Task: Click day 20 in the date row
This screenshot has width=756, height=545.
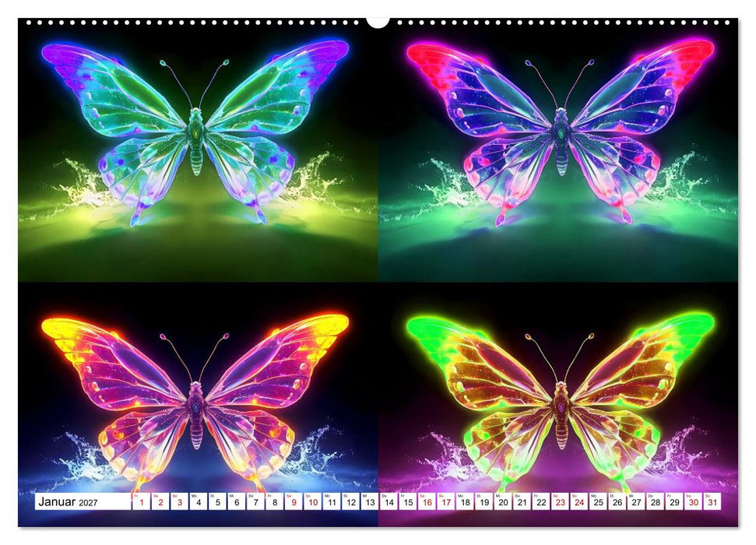Action: (x=503, y=501)
